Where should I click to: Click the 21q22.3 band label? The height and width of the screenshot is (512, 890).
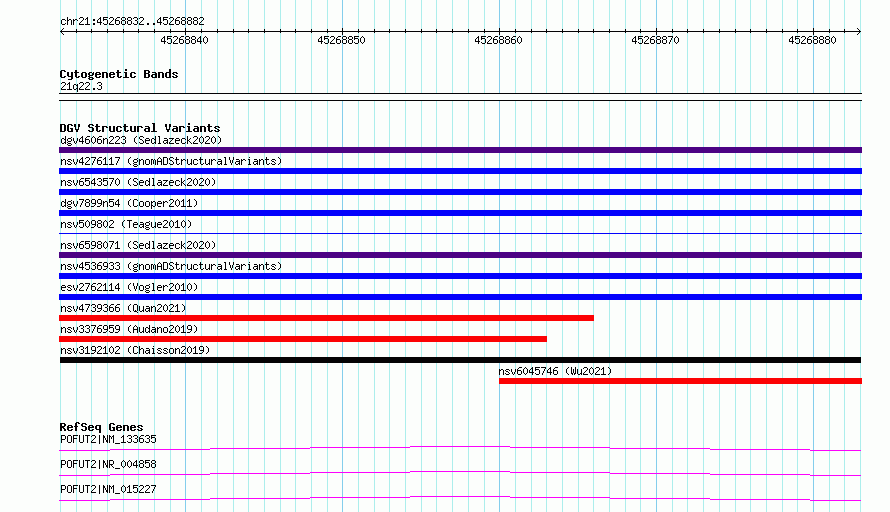[81, 86]
